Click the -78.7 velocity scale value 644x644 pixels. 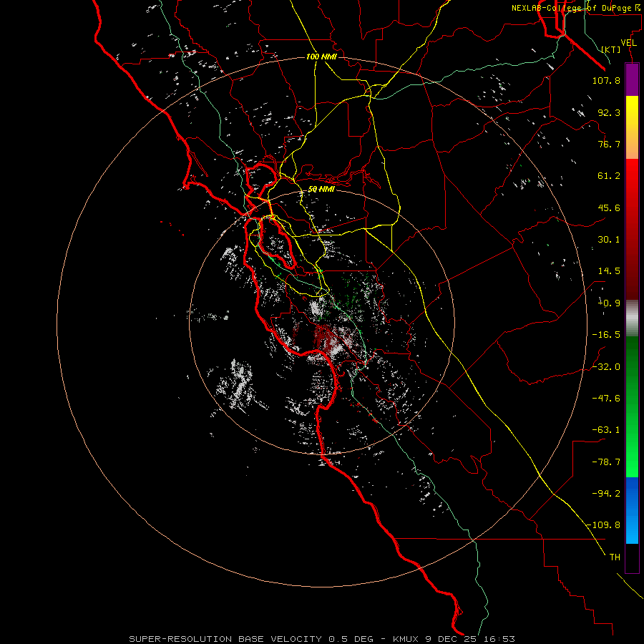coord(606,462)
